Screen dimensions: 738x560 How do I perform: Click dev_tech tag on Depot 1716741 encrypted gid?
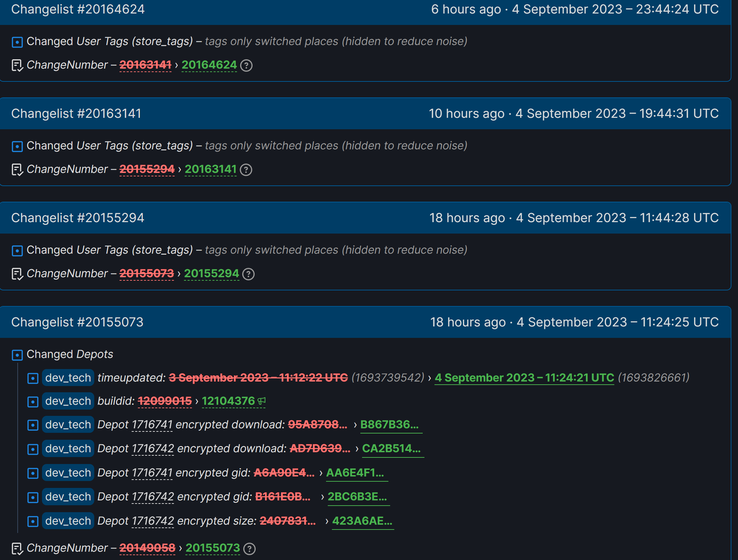click(x=68, y=473)
